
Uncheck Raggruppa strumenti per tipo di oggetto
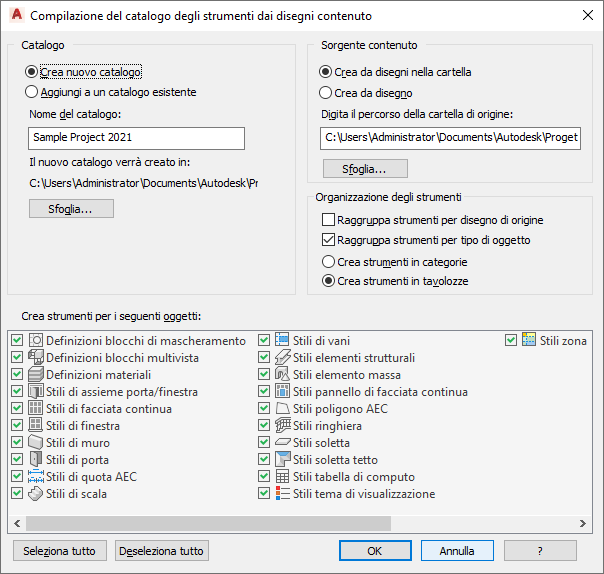tap(328, 240)
